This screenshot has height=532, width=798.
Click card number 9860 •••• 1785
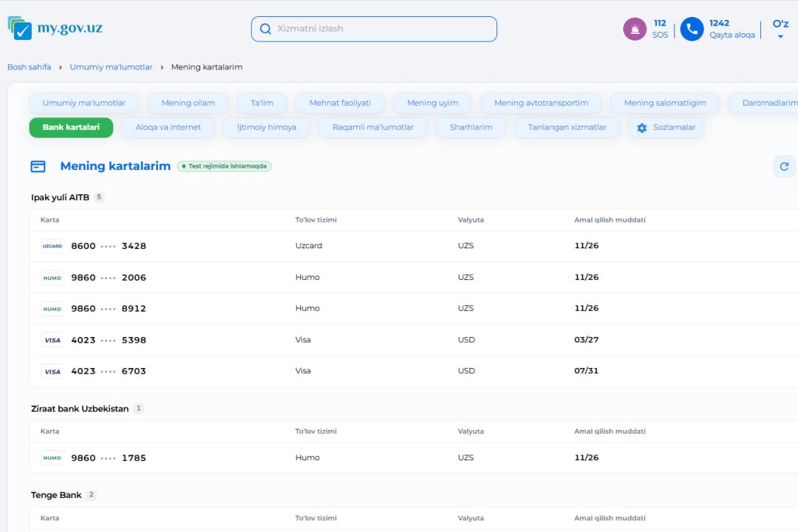click(x=109, y=457)
